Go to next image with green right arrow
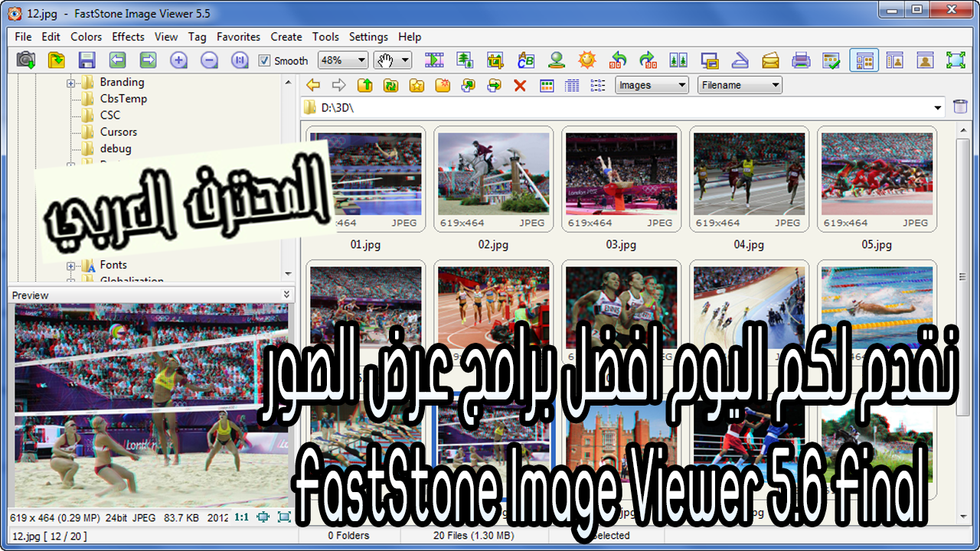Viewport: 980px width, 551px height. [x=148, y=60]
